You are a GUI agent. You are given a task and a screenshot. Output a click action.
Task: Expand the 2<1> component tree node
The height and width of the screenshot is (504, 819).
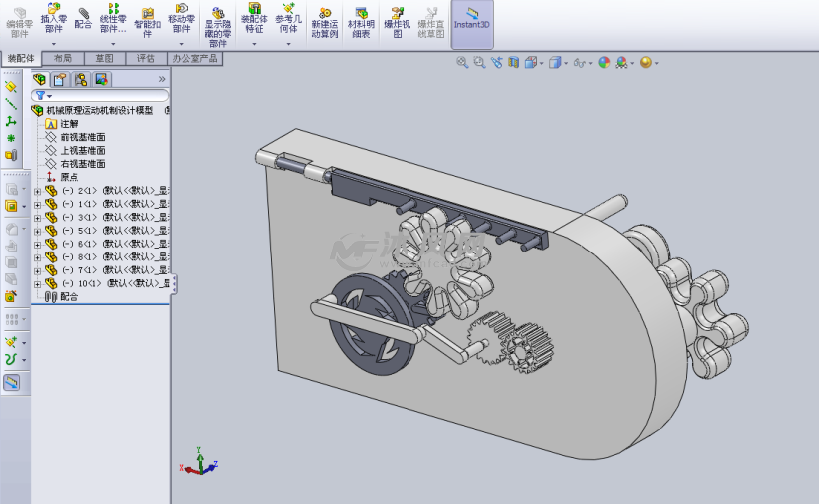(37, 191)
